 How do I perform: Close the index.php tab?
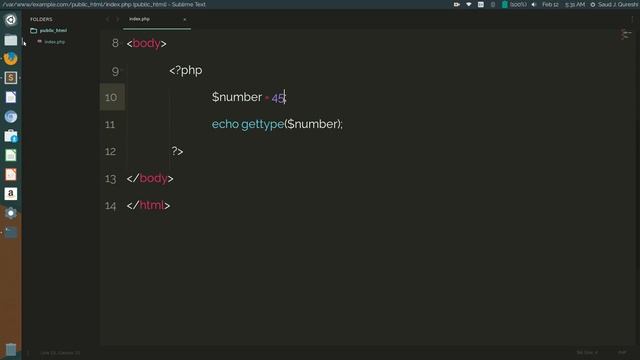pos(184,19)
